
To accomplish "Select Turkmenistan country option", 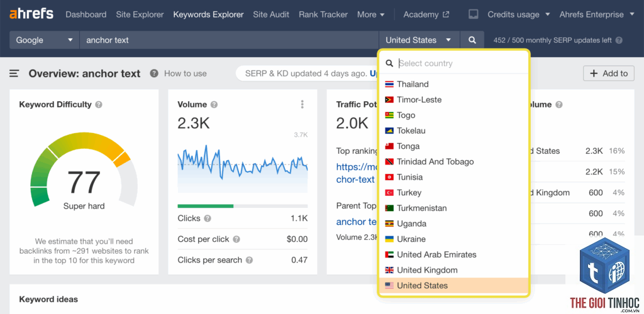I will click(454, 208).
